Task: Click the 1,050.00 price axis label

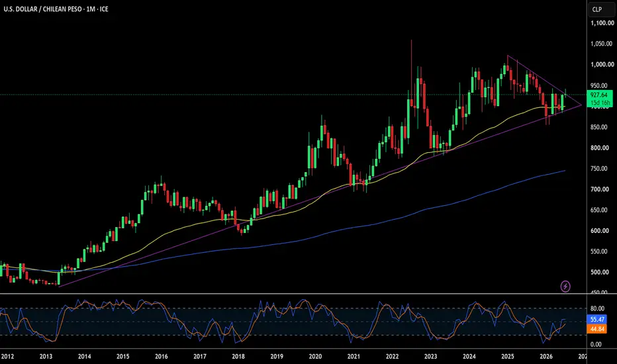Action: tap(602, 44)
